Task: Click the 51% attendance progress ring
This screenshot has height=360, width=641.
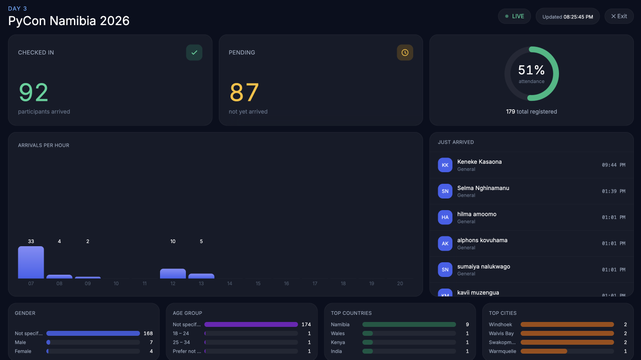Action: coord(531,74)
